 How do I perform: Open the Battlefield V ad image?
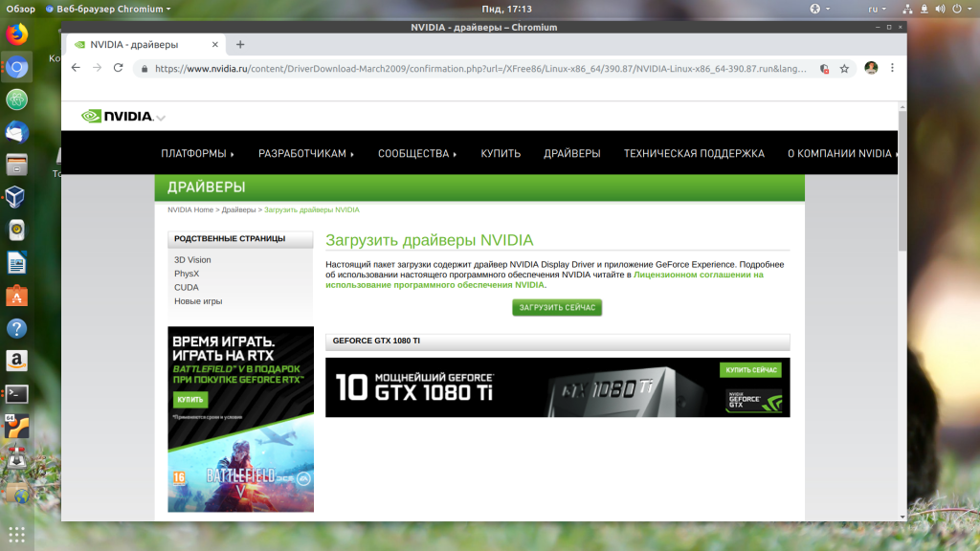pyautogui.click(x=240, y=419)
